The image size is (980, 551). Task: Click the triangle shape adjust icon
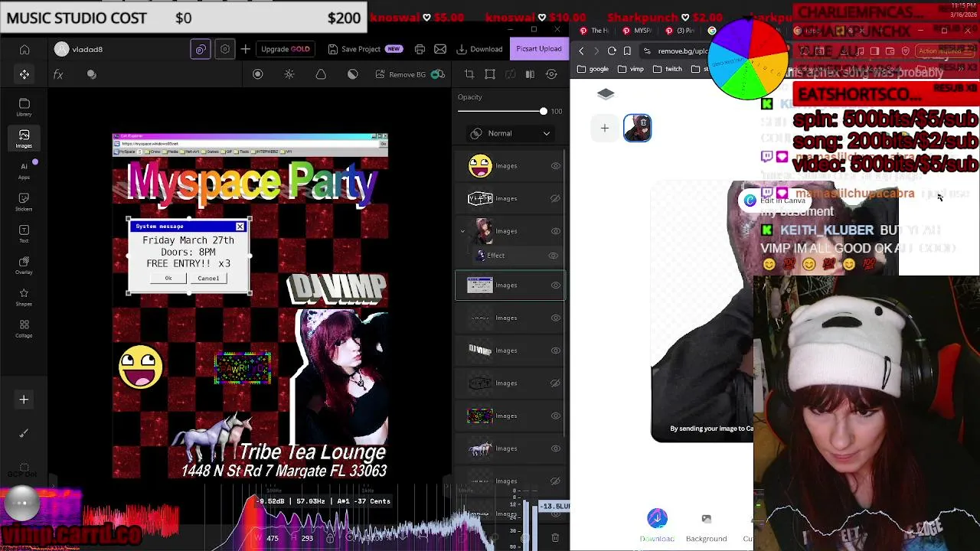(x=321, y=74)
